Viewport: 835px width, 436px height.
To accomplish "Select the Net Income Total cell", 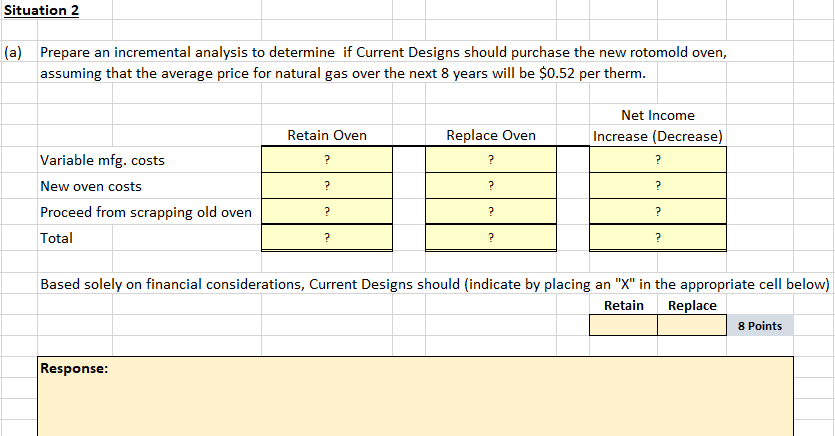I will [658, 237].
